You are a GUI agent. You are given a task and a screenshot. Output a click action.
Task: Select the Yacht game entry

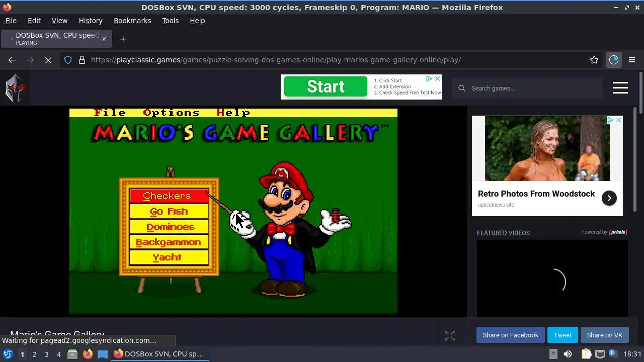169,257
